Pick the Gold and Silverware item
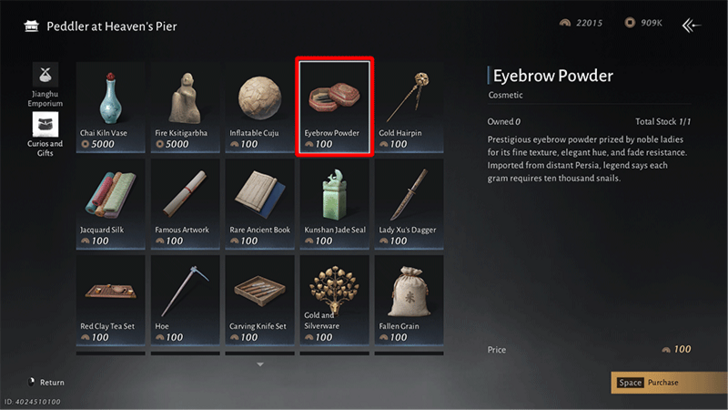This screenshot has width=728, height=410. 334,300
